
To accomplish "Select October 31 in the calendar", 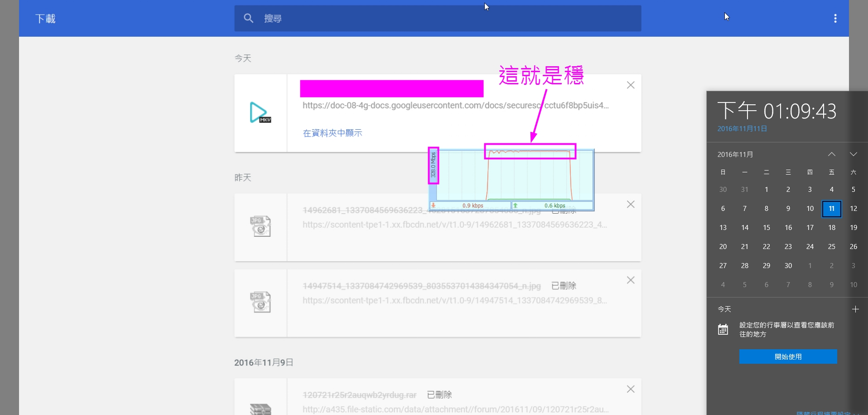I will (745, 190).
